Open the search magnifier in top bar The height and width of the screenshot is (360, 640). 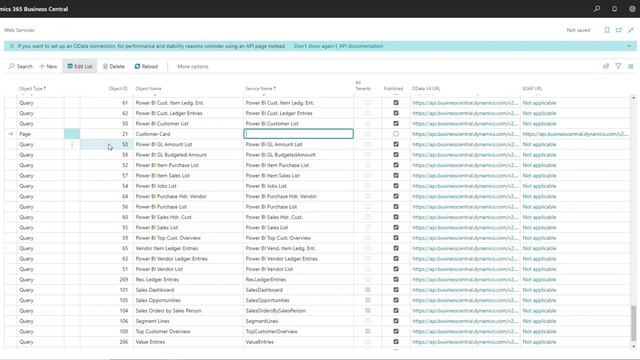pos(597,9)
